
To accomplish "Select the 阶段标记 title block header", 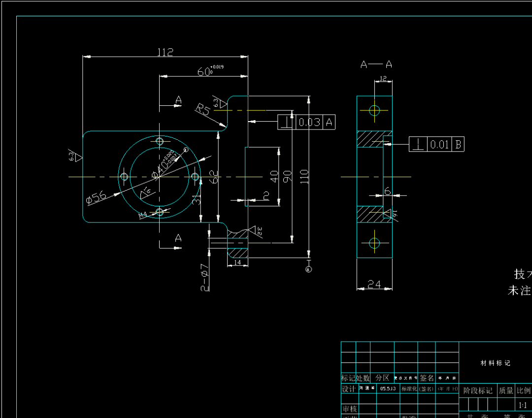I will 478,390.
